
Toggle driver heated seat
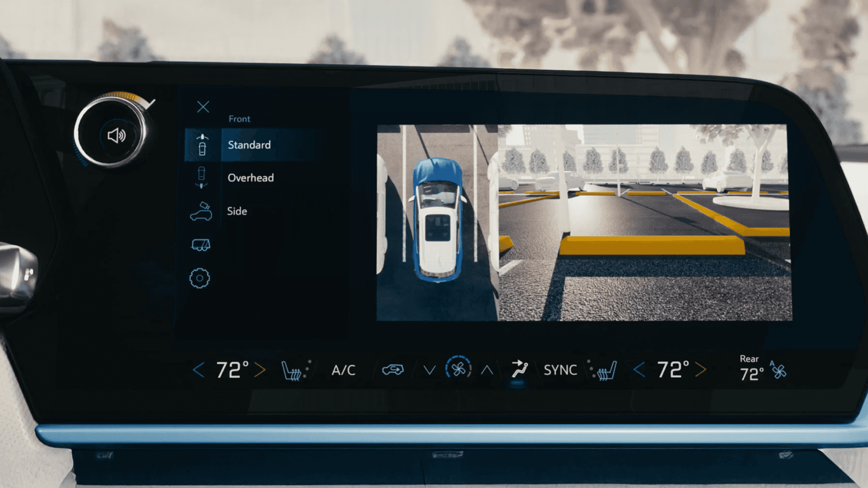[x=296, y=371]
